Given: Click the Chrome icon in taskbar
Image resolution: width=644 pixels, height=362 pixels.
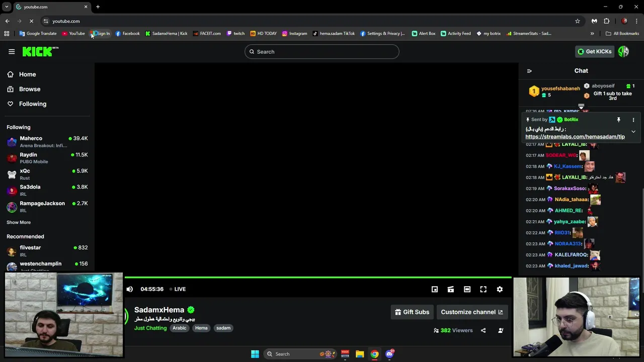Looking at the screenshot, I should pyautogui.click(x=375, y=354).
